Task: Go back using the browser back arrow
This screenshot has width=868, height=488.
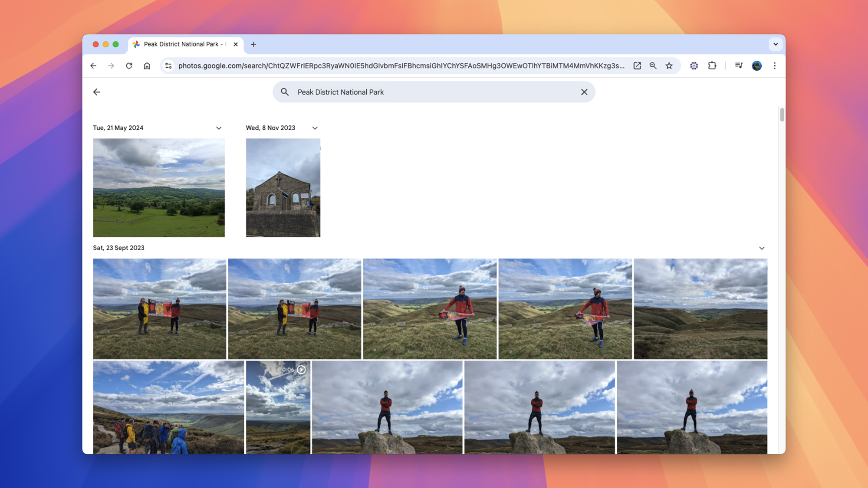Action: (x=93, y=66)
